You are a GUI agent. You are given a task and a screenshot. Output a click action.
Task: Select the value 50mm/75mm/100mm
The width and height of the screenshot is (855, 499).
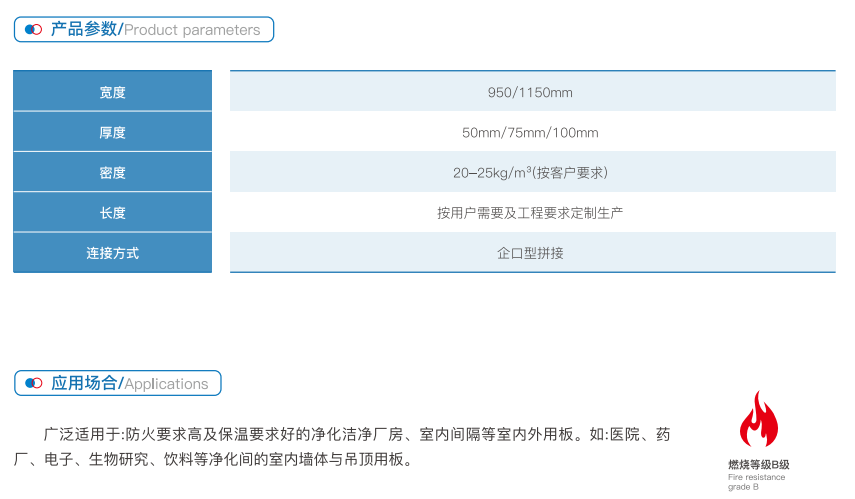(530, 133)
